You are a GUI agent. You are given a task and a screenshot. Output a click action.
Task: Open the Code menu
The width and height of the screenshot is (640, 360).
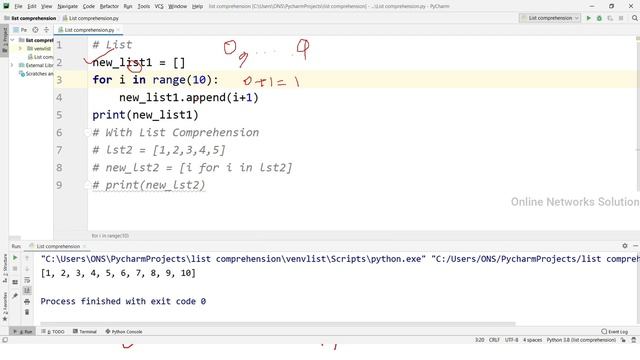click(89, 6)
